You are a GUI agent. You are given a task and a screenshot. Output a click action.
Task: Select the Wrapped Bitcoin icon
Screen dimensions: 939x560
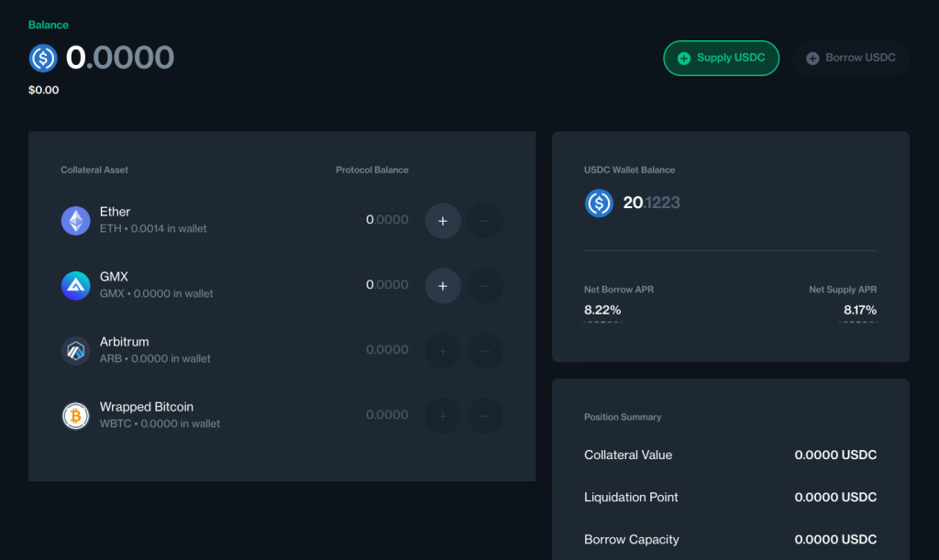75,415
